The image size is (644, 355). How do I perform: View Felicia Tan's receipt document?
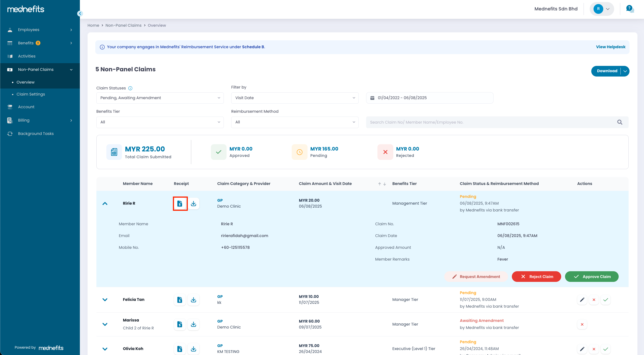coord(180,300)
